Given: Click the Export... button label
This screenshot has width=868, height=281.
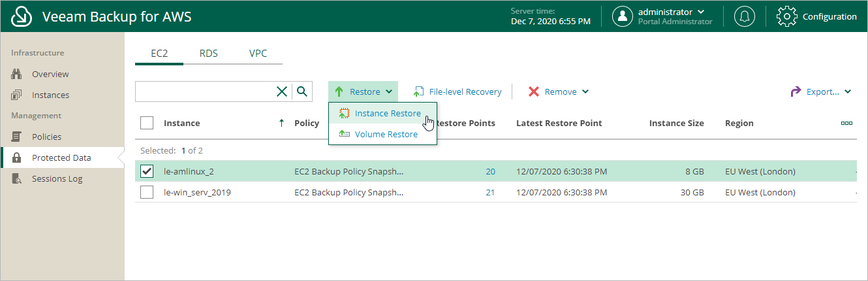Looking at the screenshot, I should [x=823, y=91].
